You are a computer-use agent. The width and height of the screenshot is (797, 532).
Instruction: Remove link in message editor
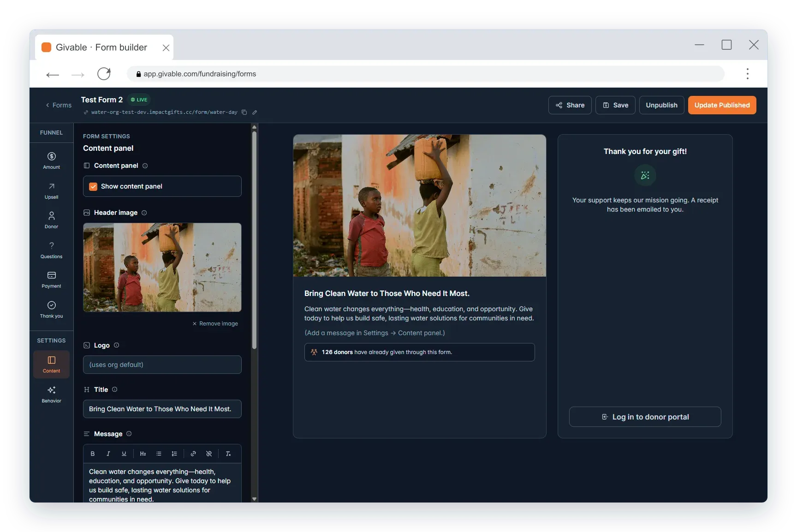[x=209, y=454]
